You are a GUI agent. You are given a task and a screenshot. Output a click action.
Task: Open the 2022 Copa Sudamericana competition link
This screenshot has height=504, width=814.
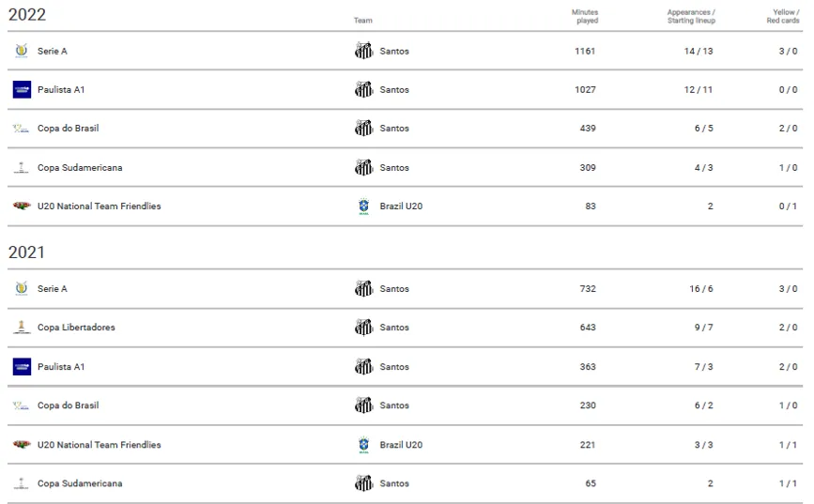[x=80, y=168]
